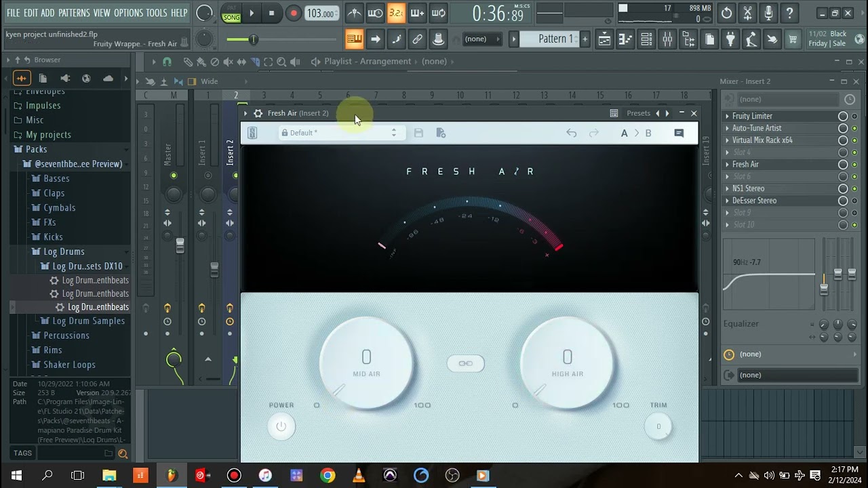Open the playlist view icon
This screenshot has height=488, width=868.
(x=604, y=39)
